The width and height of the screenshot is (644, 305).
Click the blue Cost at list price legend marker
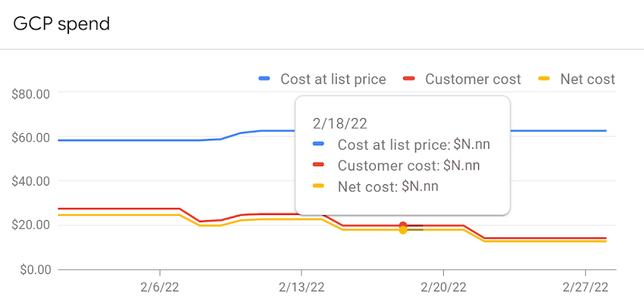(264, 78)
